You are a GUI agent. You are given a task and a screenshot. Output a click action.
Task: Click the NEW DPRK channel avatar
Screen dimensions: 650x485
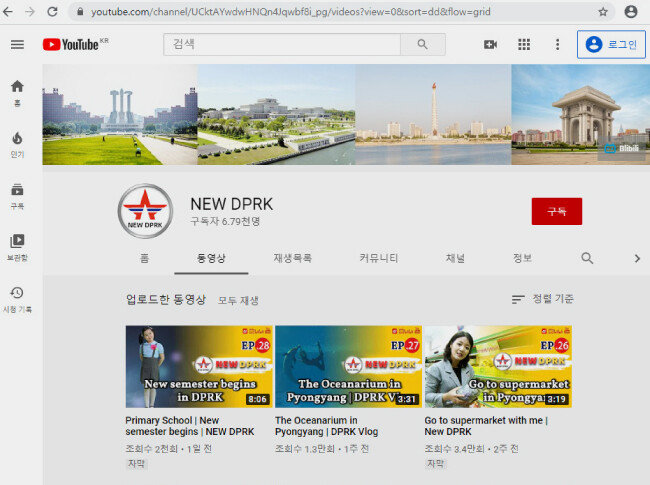coord(145,211)
